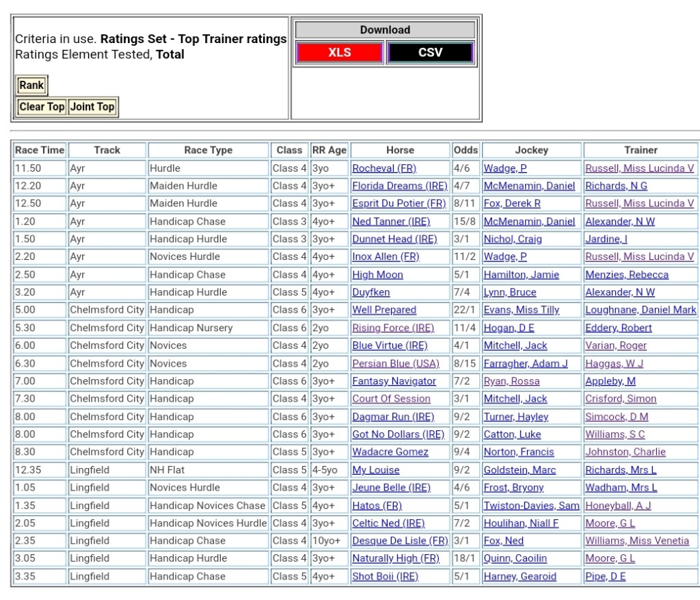Download ratings as CSV file
The image size is (700, 600).
tap(430, 53)
